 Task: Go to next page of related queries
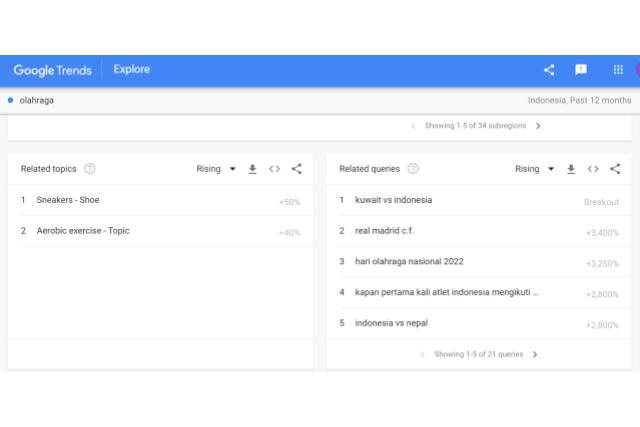[535, 354]
